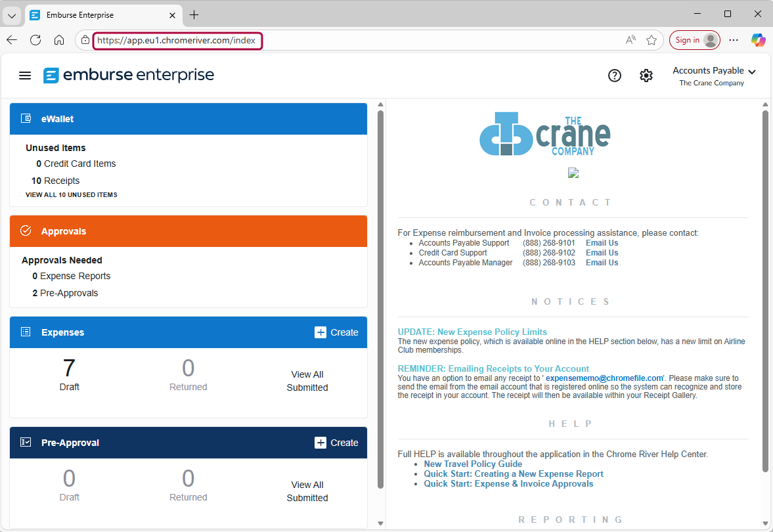Click the Emburse Enterprise logo

tap(128, 75)
